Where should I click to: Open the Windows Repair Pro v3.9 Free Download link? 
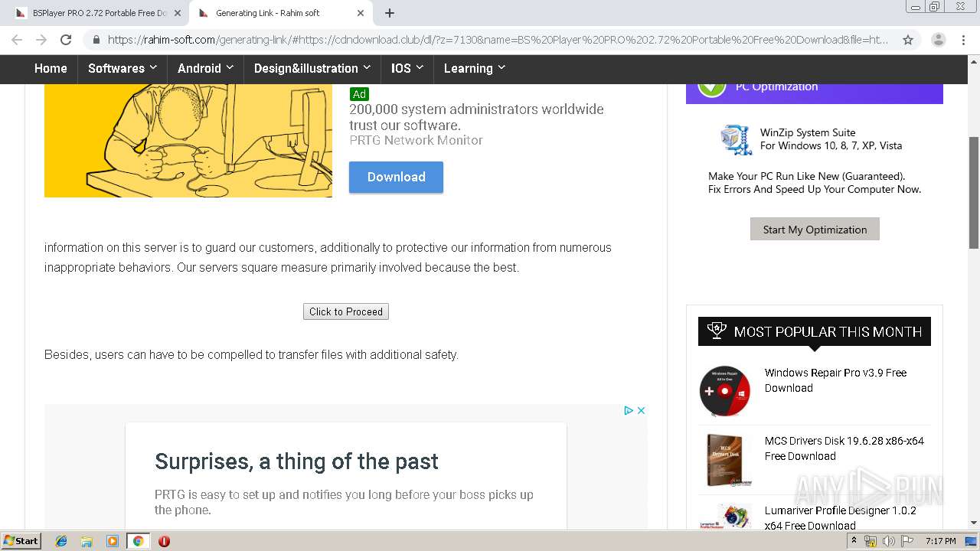835,380
